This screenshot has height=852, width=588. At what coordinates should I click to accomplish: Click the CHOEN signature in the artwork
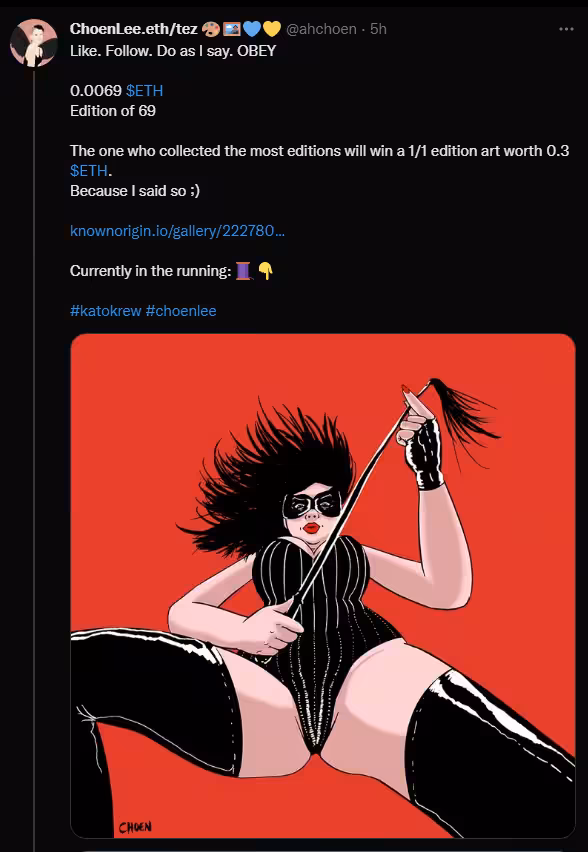tap(135, 828)
